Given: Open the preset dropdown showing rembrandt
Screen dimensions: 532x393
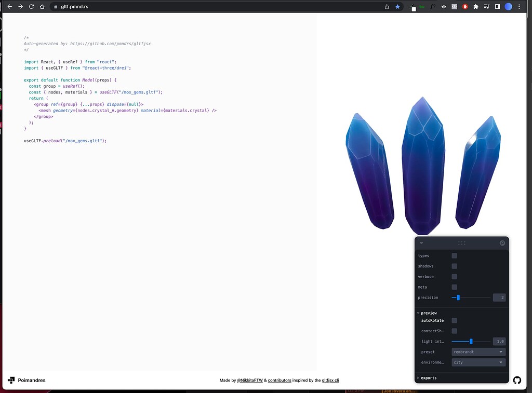Looking at the screenshot, I should tap(477, 351).
